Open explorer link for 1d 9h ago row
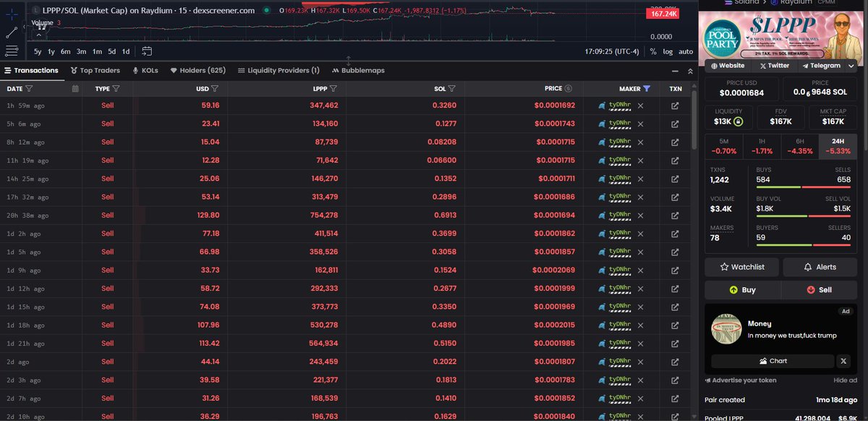 point(675,271)
